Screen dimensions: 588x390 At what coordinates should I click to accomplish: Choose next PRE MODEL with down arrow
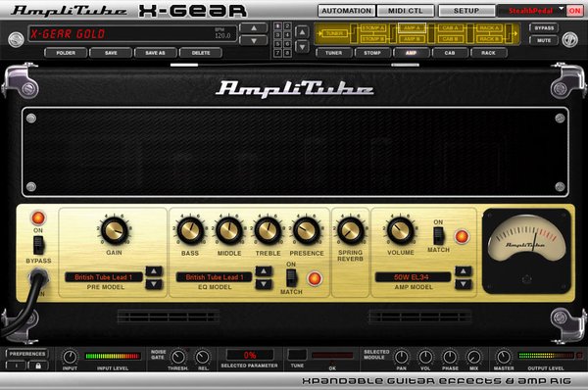(154, 284)
